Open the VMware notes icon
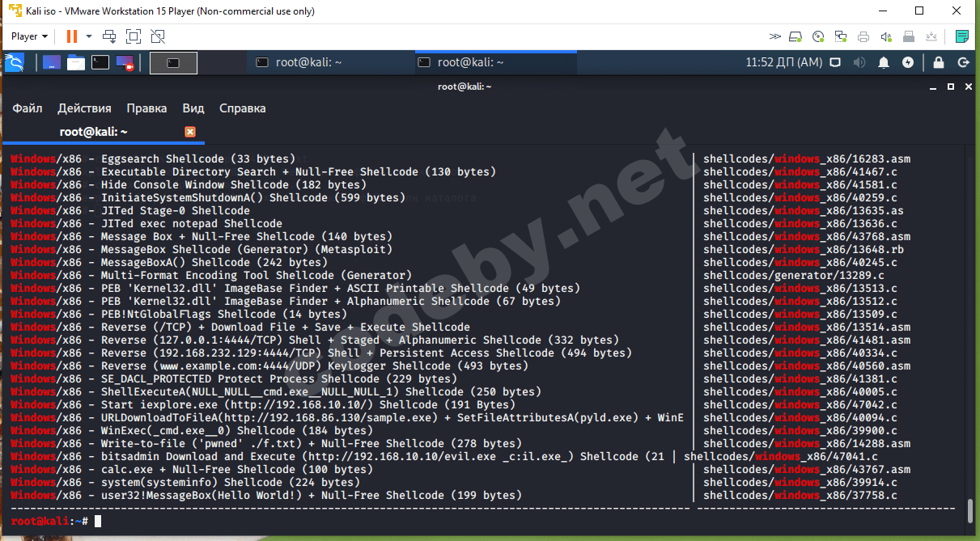980x541 pixels. tap(962, 36)
